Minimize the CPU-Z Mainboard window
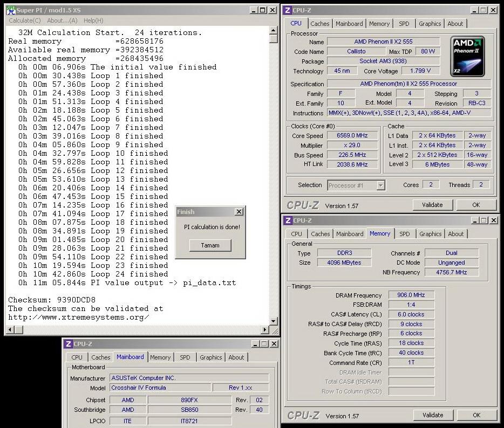The image size is (504, 428). [255, 344]
